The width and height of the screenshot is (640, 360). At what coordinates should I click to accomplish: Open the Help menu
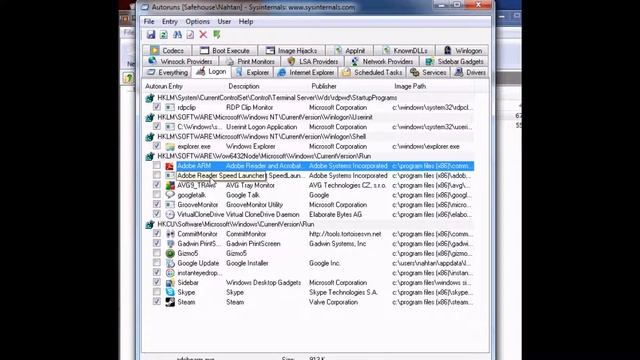[246, 22]
